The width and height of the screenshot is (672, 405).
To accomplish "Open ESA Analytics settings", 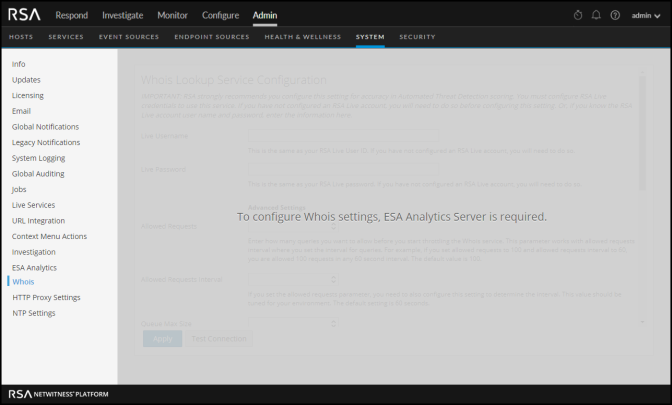I will pyautogui.click(x=34, y=267).
